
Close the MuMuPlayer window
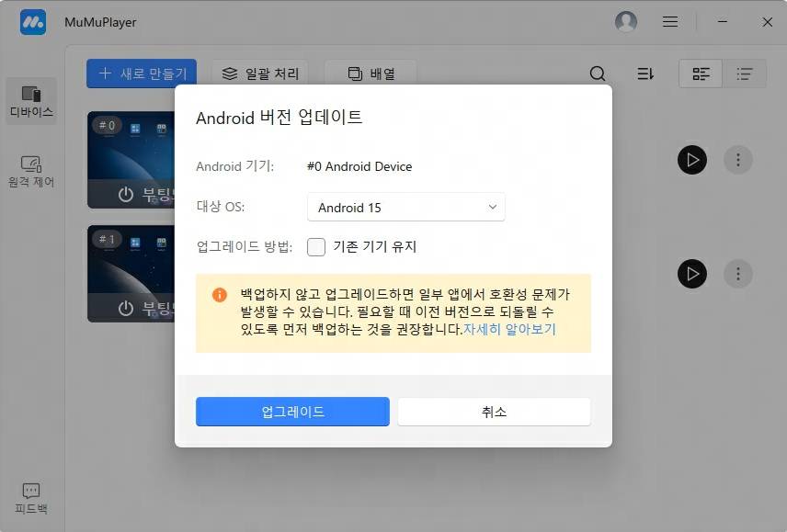[767, 21]
